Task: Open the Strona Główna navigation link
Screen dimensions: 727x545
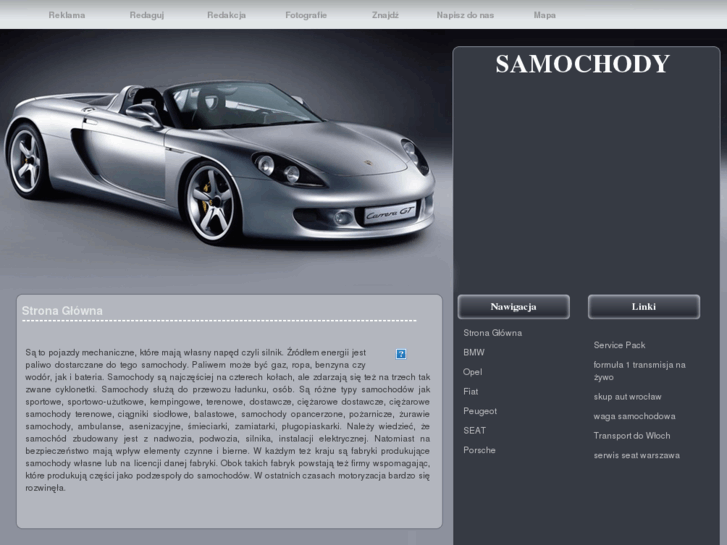Action: [492, 333]
